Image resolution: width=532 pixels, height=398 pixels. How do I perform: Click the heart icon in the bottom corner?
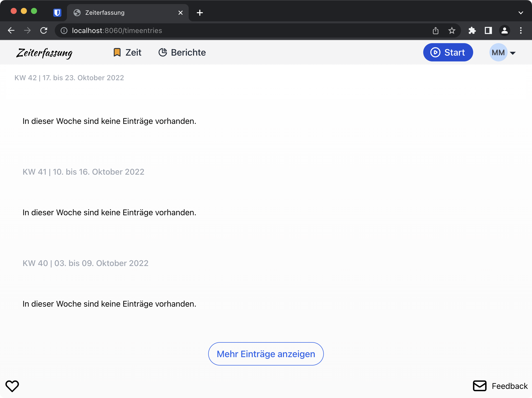coord(13,386)
